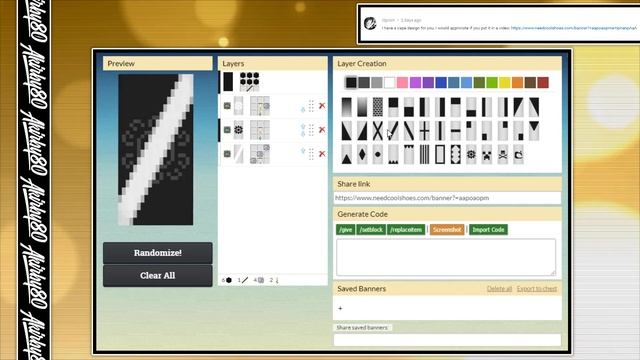The width and height of the screenshot is (640, 360).
Task: Select the pink color swatch
Action: point(402,82)
